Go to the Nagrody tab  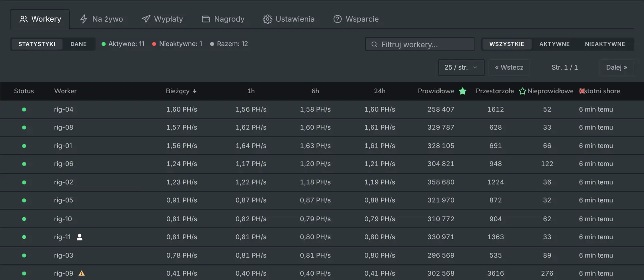point(223,19)
